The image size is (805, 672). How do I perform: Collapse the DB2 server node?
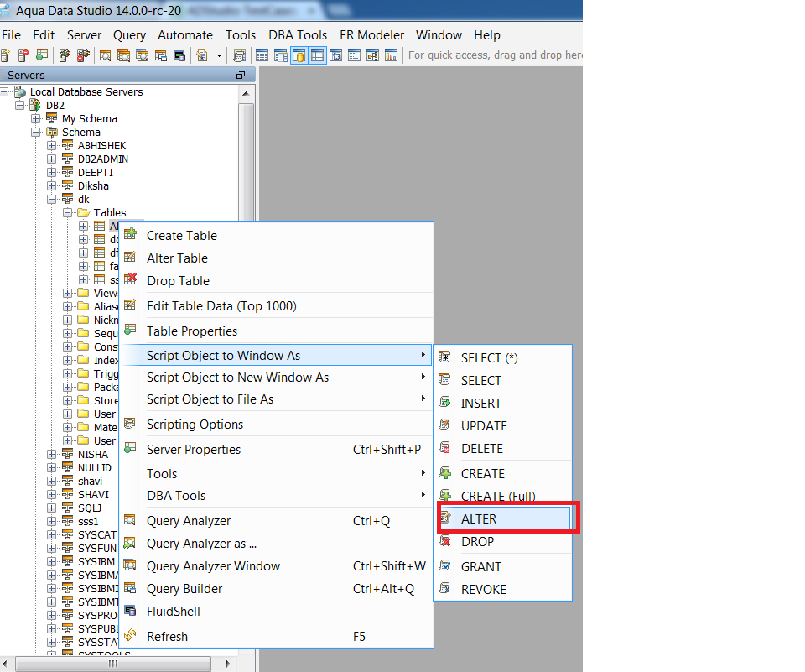19,106
